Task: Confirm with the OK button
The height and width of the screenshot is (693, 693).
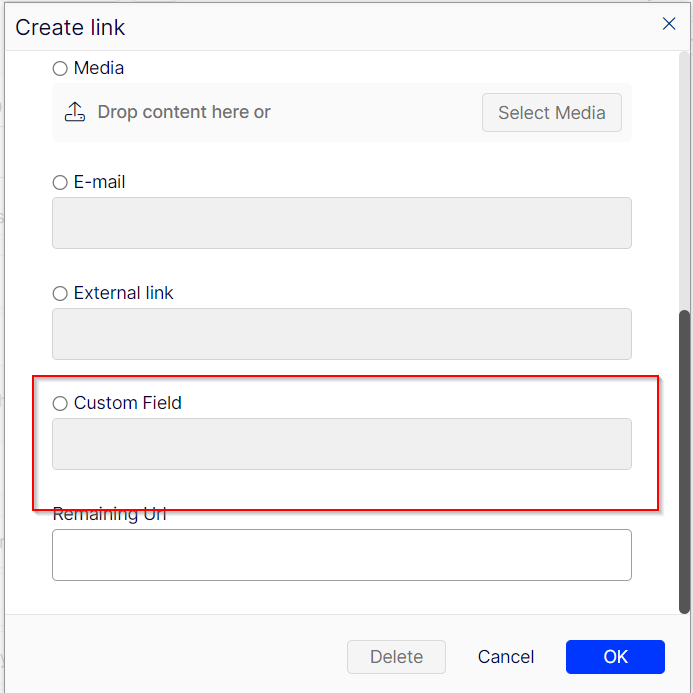Action: pos(615,657)
